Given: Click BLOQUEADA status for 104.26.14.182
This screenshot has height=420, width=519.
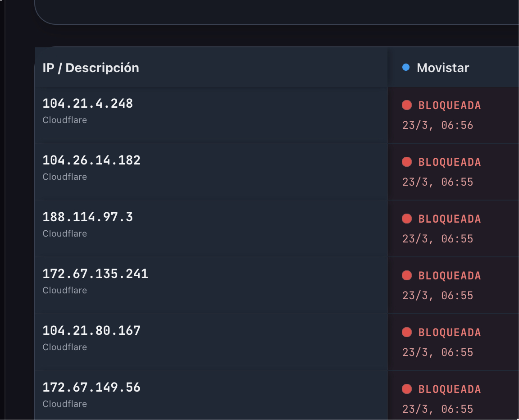Looking at the screenshot, I should coord(450,162).
